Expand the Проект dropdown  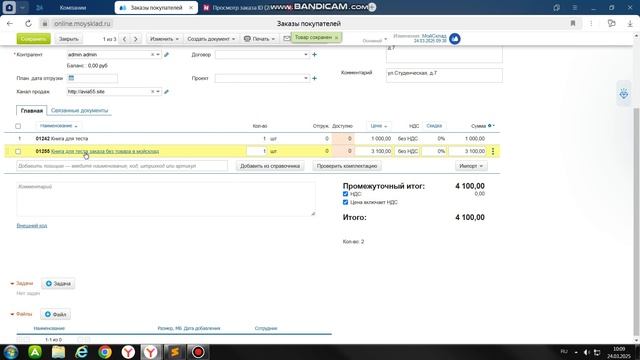coord(305,78)
